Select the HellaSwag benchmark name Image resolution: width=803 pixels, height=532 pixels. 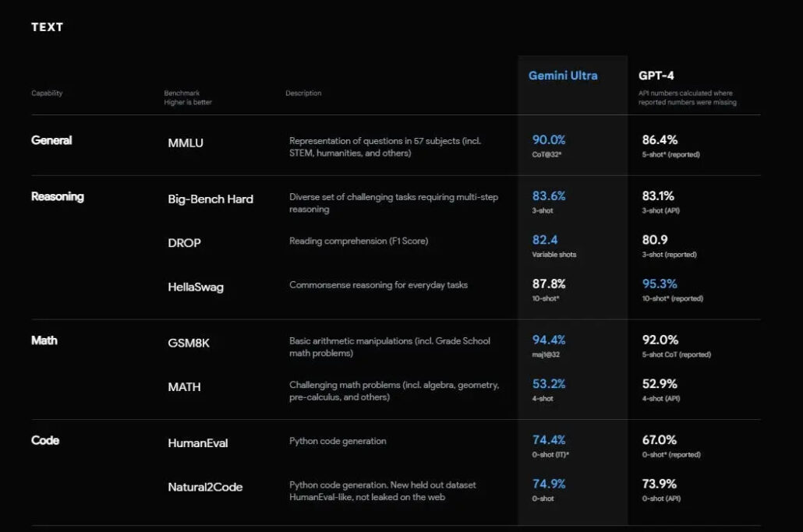pos(196,287)
